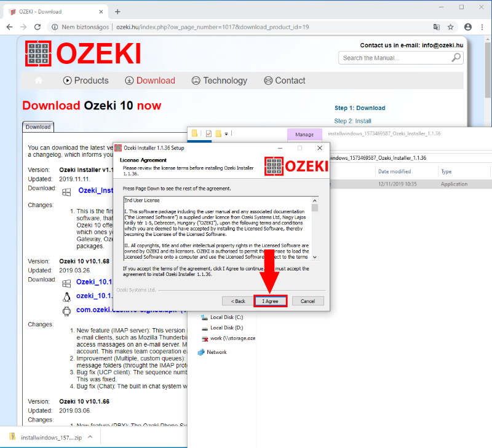
Task: Go back using Chrome's back arrow
Action: pyautogui.click(x=9, y=27)
